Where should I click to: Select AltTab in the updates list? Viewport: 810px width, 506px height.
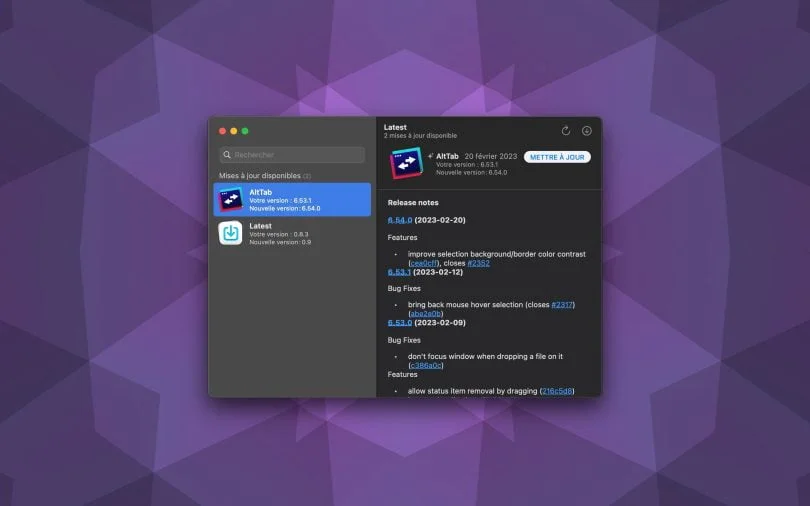click(292, 199)
